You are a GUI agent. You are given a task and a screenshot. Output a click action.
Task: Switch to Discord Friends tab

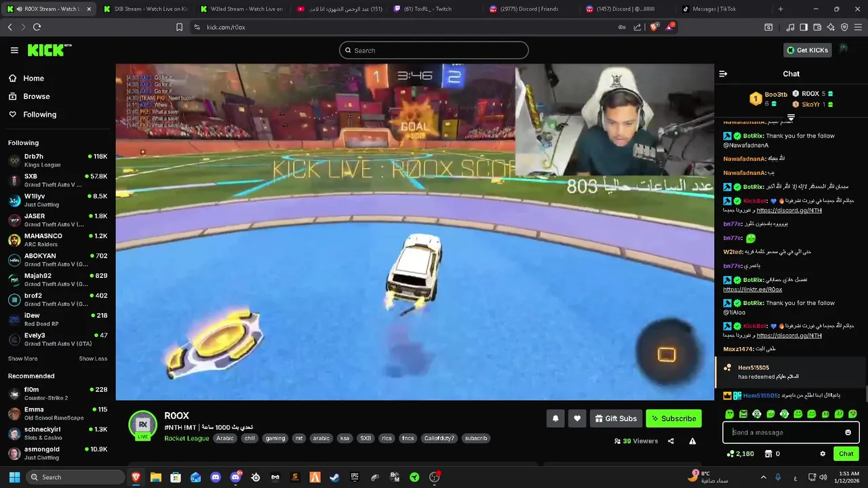532,9
